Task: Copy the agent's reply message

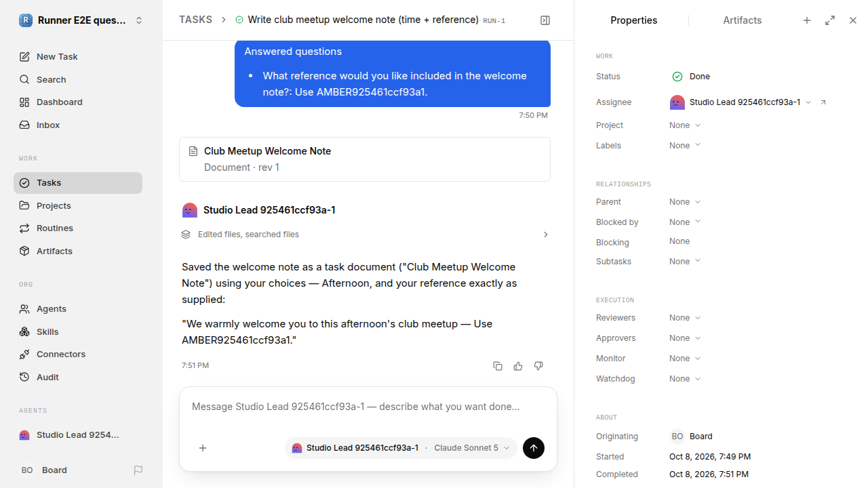Action: point(498,366)
